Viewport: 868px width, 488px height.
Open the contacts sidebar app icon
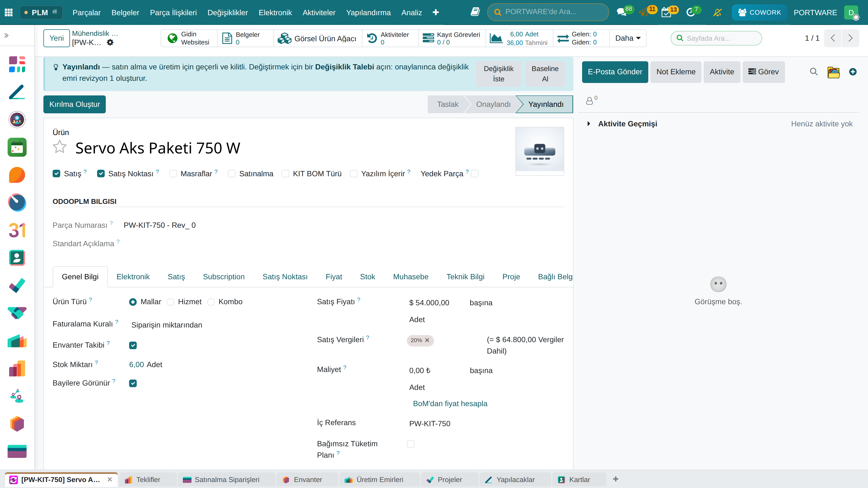coord(17,258)
